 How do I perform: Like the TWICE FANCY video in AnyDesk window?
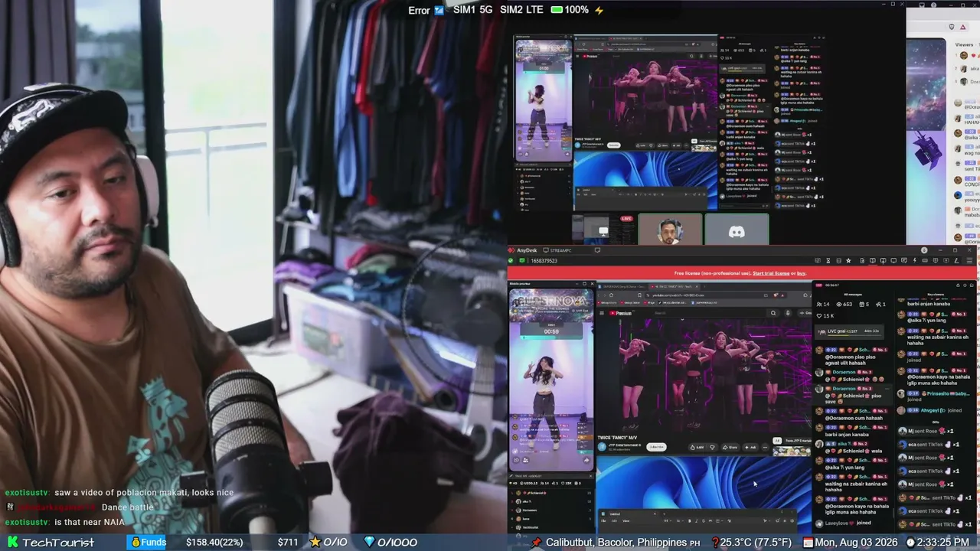click(x=697, y=447)
